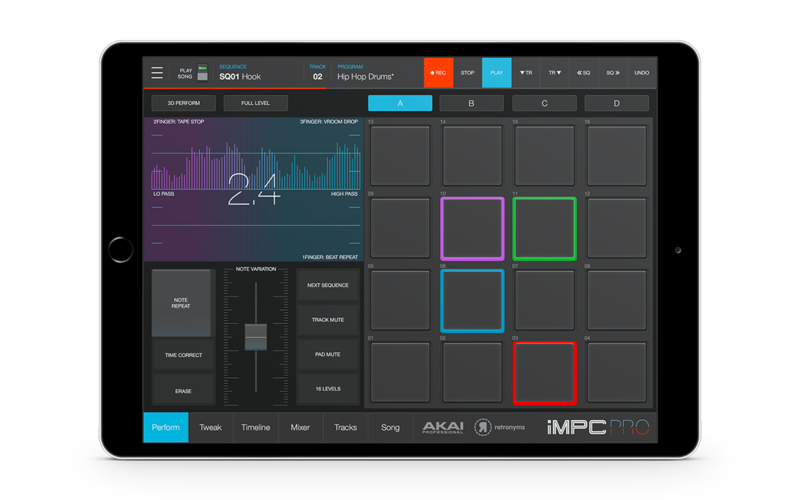Toggle the Full Level button
Viewport: 800px width, 500px height.
[255, 103]
